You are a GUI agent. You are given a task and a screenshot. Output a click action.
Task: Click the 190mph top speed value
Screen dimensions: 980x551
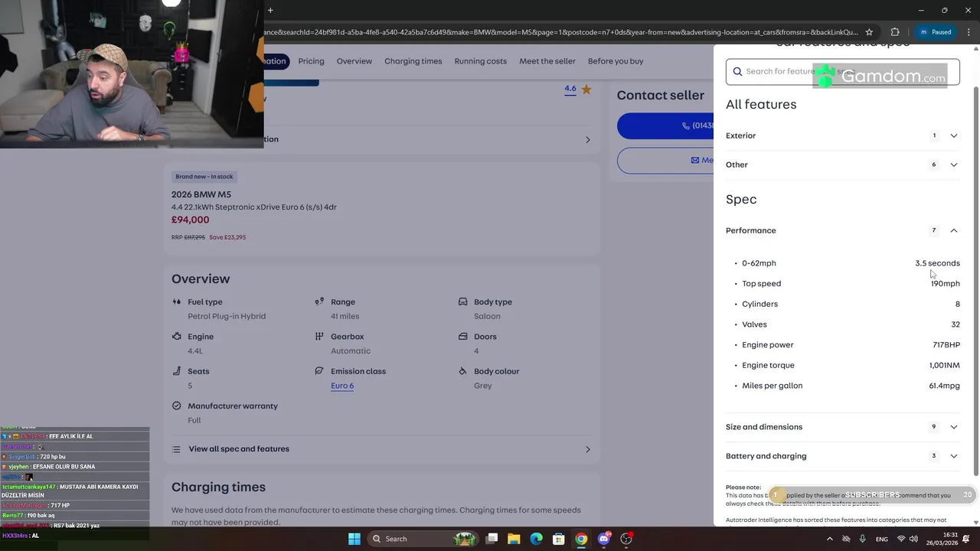[x=945, y=284]
